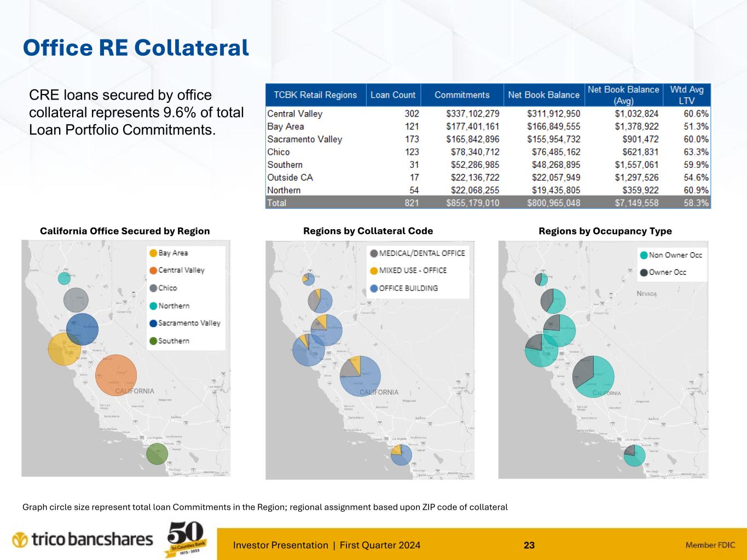
Task: Click the Commitments column header
Action: click(462, 95)
